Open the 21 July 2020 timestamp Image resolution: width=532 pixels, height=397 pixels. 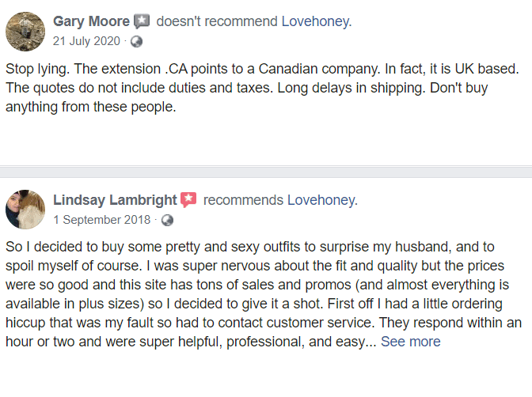(86, 41)
